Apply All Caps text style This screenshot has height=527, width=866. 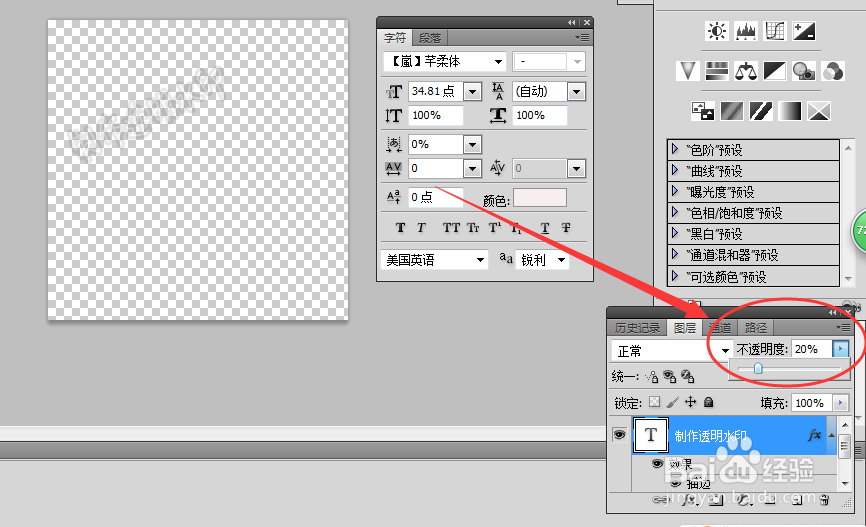451,228
